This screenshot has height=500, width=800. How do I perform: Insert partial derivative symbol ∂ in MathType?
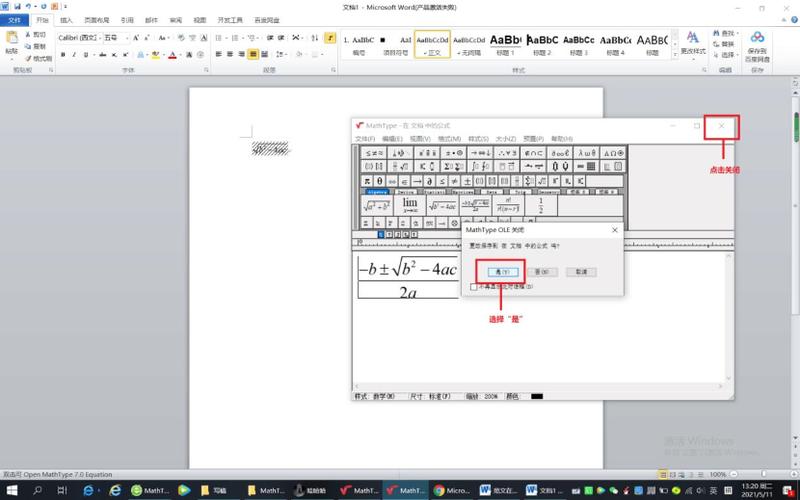click(x=430, y=181)
